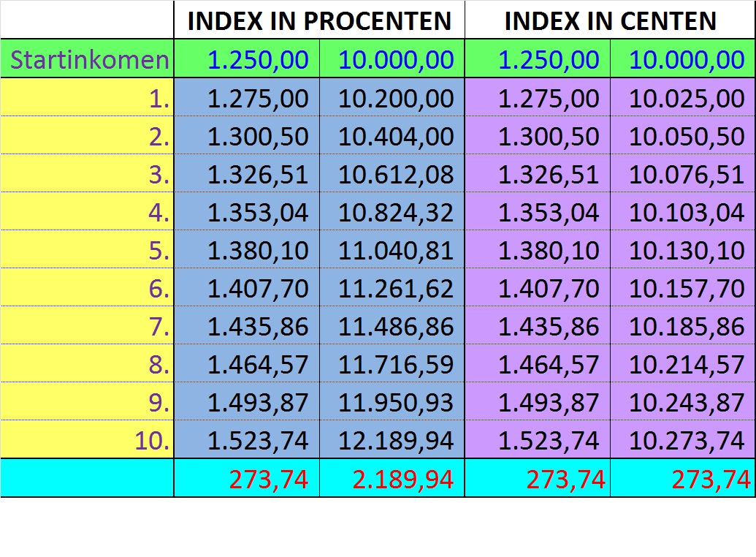This screenshot has width=756, height=557.
Task: Select the Startinkomen label cell
Action: tap(88, 59)
